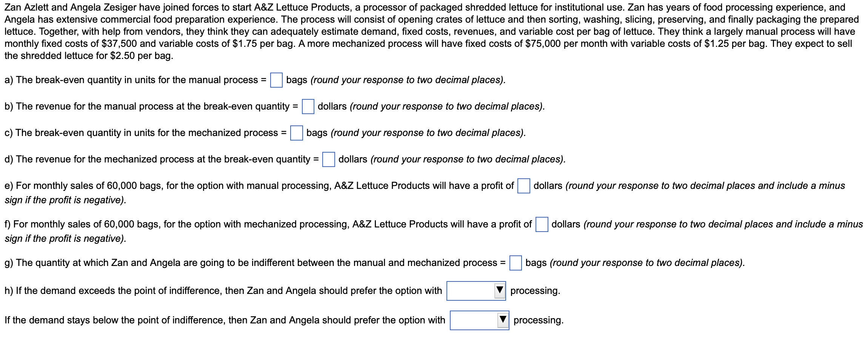The height and width of the screenshot is (337, 868).
Task: Click the part g rounding hint in italics
Action: coord(647,263)
